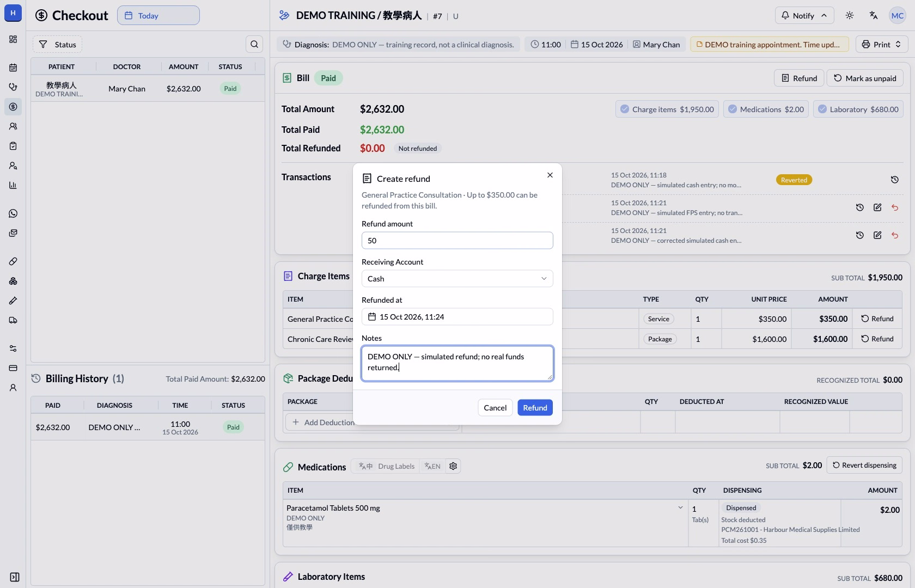Open the dashboard grid icon in sidebar
The image size is (915, 588).
click(13, 39)
